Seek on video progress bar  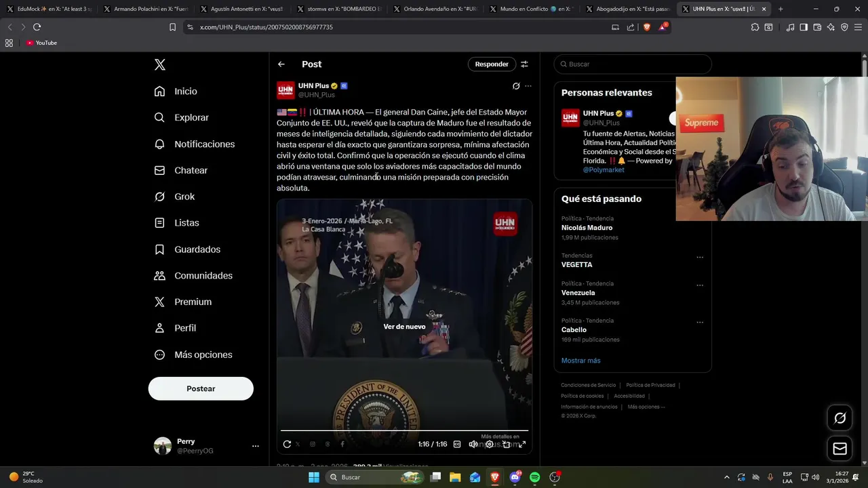[x=404, y=430]
